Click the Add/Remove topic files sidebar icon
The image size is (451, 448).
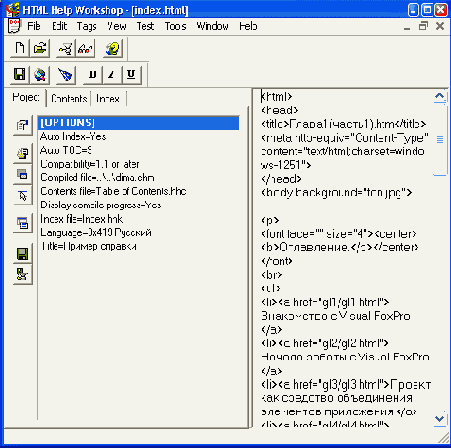pyautogui.click(x=23, y=153)
